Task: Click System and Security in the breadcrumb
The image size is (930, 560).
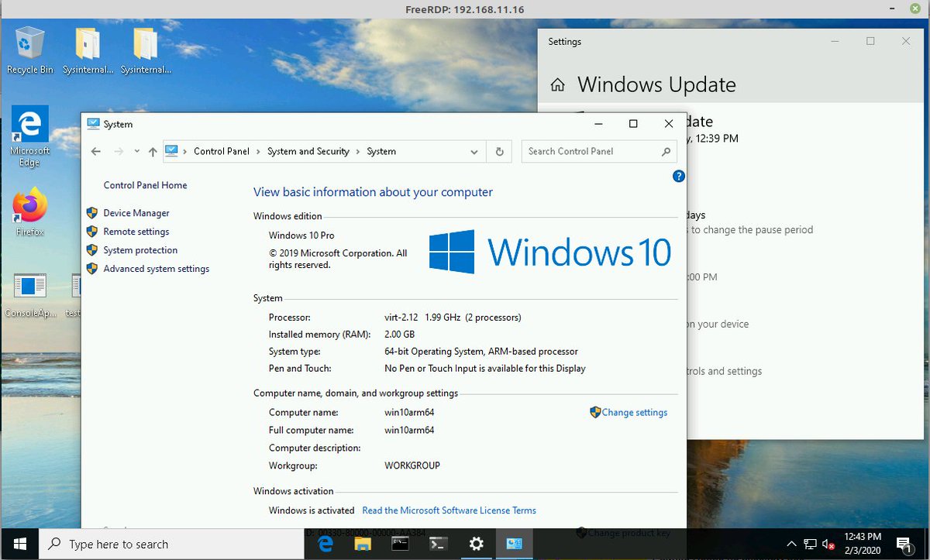Action: tap(308, 152)
